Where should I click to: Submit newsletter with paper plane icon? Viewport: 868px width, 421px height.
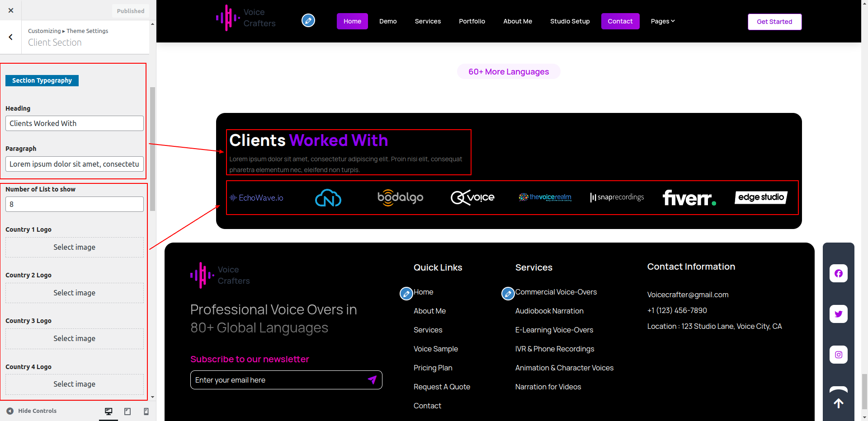click(372, 380)
